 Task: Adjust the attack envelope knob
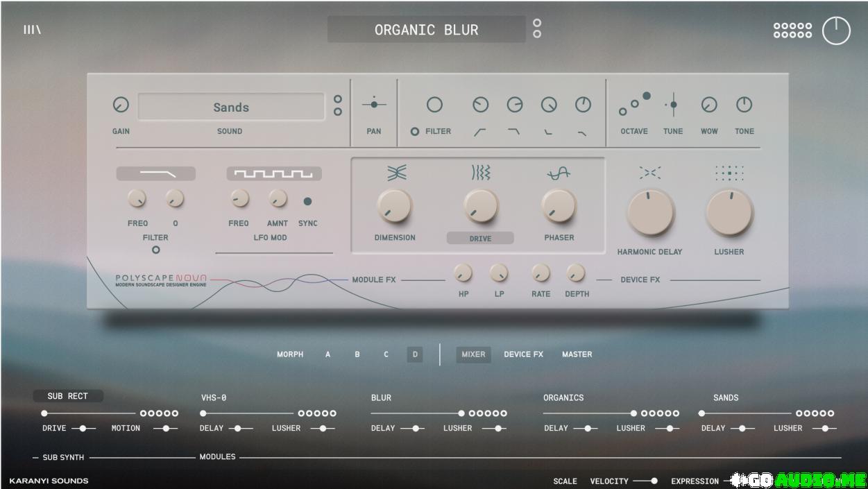coord(480,105)
